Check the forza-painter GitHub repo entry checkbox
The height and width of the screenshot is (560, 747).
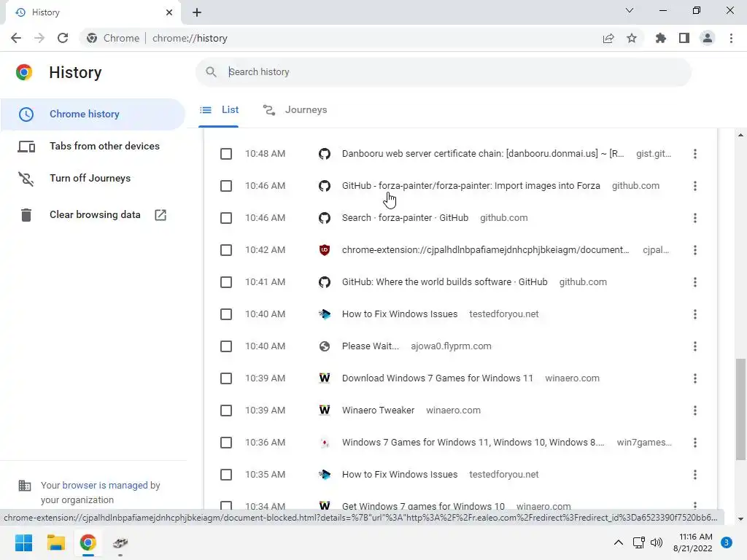pos(226,186)
